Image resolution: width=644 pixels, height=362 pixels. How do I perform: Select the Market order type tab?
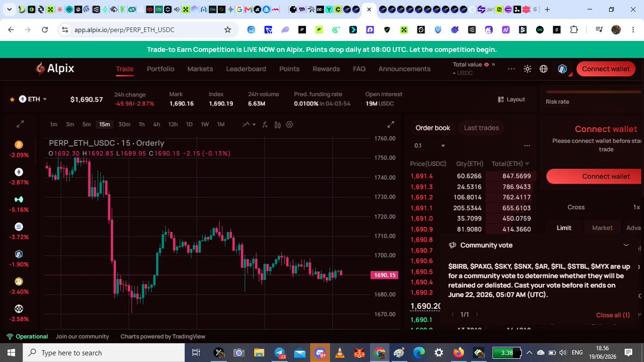point(602,228)
